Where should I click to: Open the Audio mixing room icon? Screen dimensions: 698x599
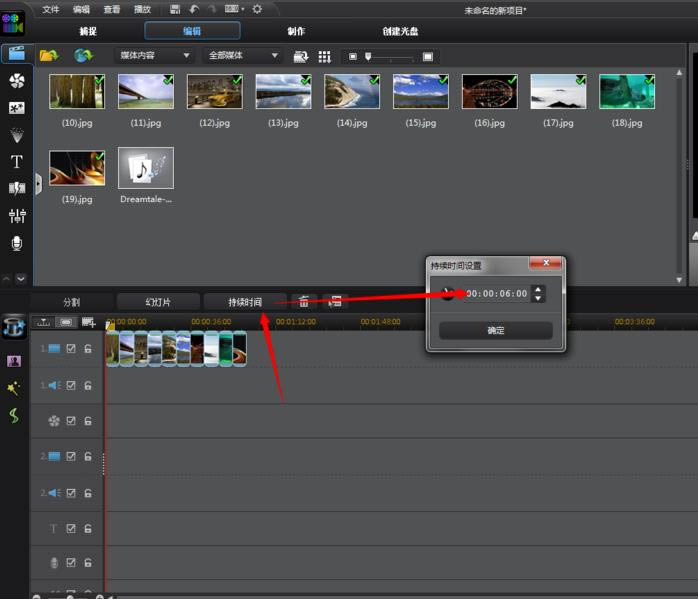17,216
